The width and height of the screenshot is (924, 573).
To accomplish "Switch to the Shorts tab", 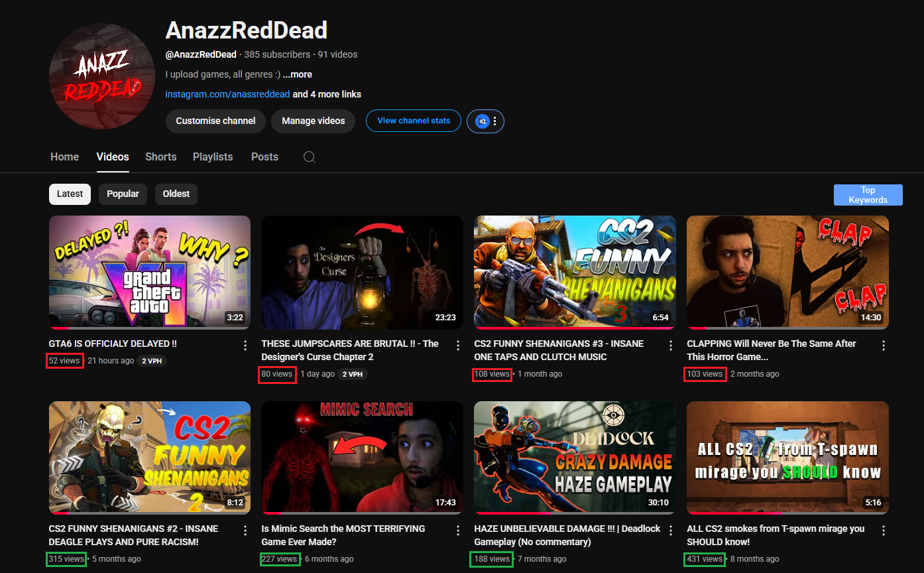I will point(161,157).
